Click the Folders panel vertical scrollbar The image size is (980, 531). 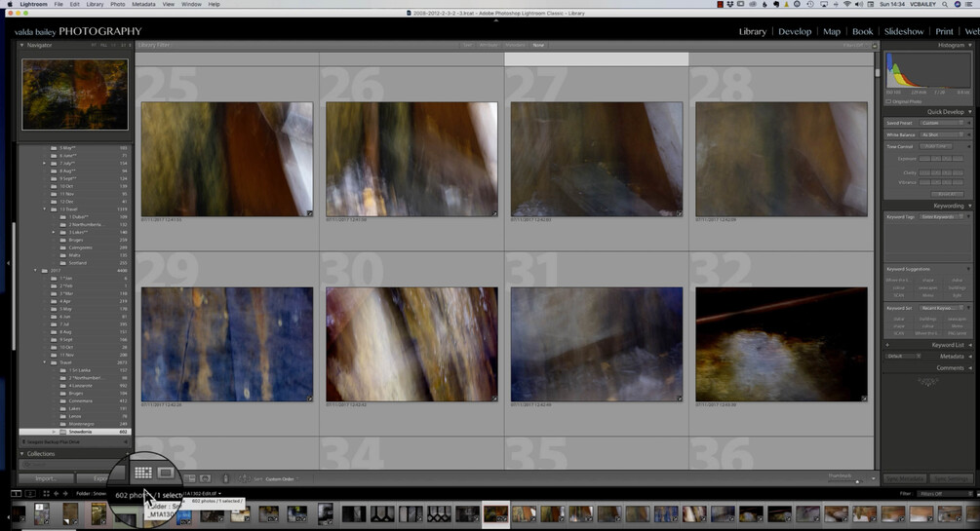tap(14, 287)
